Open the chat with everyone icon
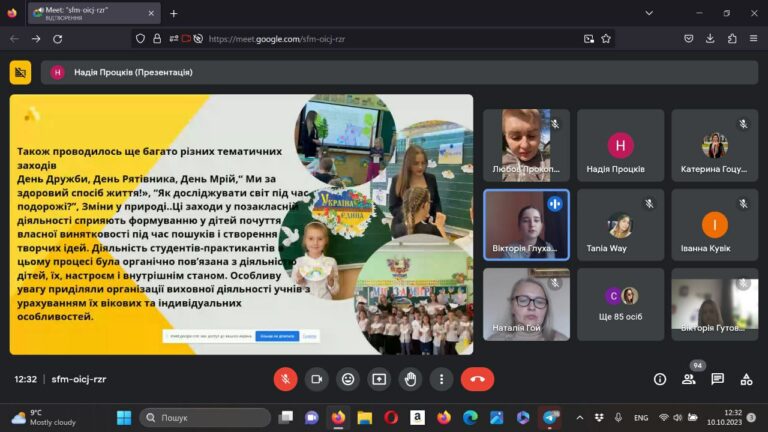The image size is (768, 432). pos(718,379)
